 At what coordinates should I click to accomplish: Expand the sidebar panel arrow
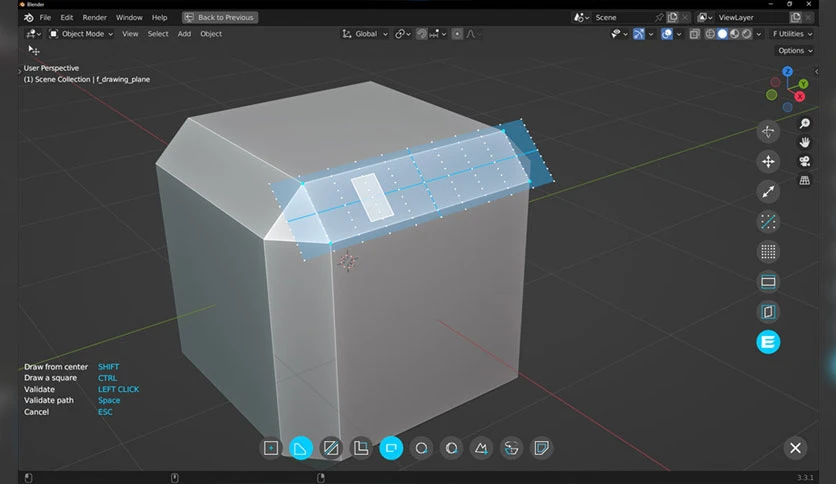pyautogui.click(x=816, y=71)
